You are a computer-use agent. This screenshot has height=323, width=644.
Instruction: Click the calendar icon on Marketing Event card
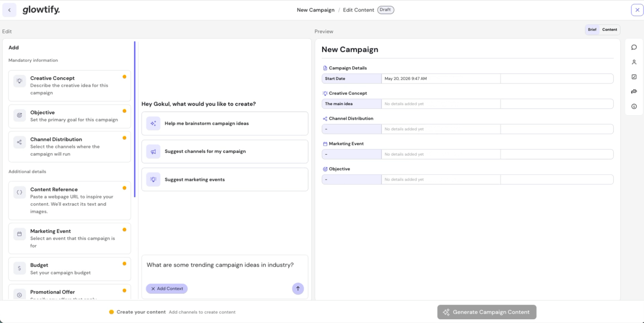(19, 234)
